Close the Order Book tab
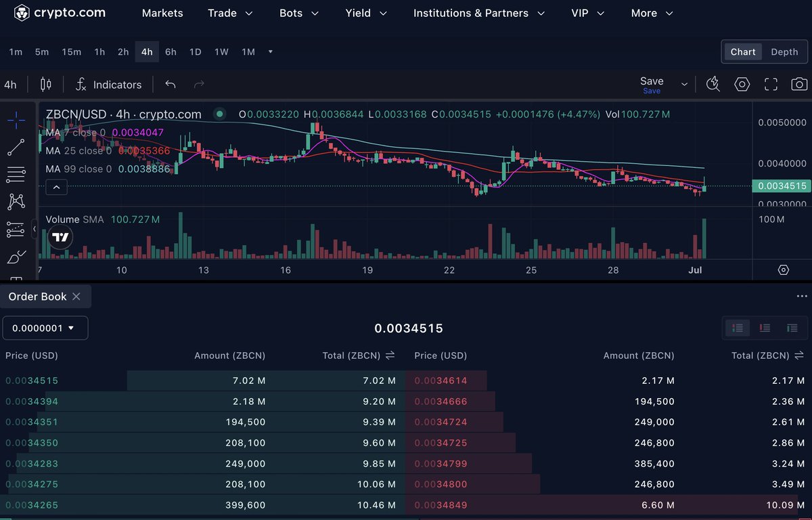Image resolution: width=812 pixels, height=520 pixels. click(x=76, y=297)
